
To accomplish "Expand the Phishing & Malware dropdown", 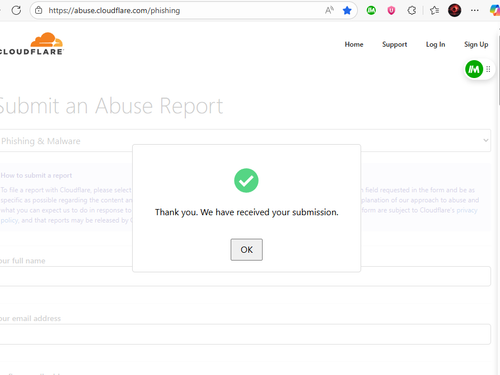I will click(245, 141).
